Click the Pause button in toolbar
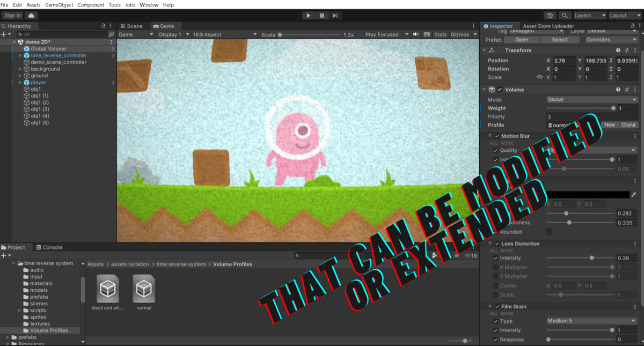 321,16
